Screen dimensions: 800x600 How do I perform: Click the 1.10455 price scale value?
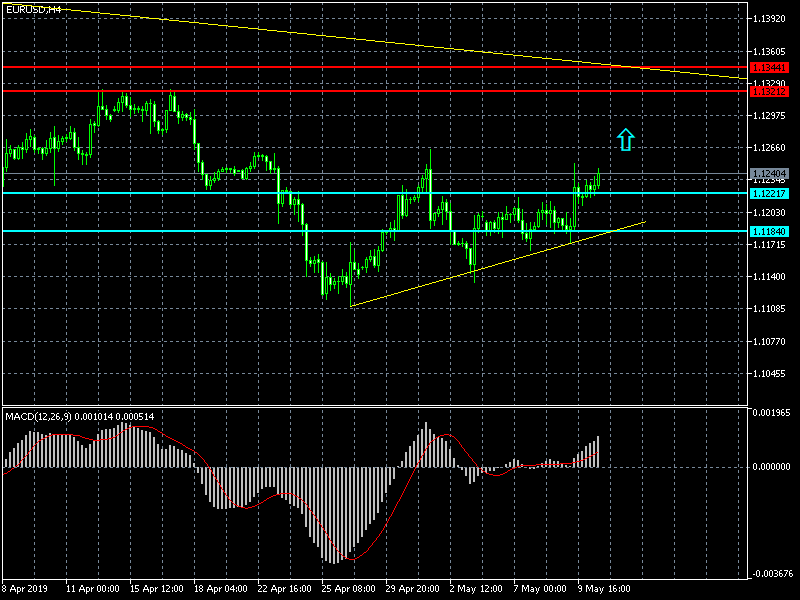pyautogui.click(x=769, y=373)
